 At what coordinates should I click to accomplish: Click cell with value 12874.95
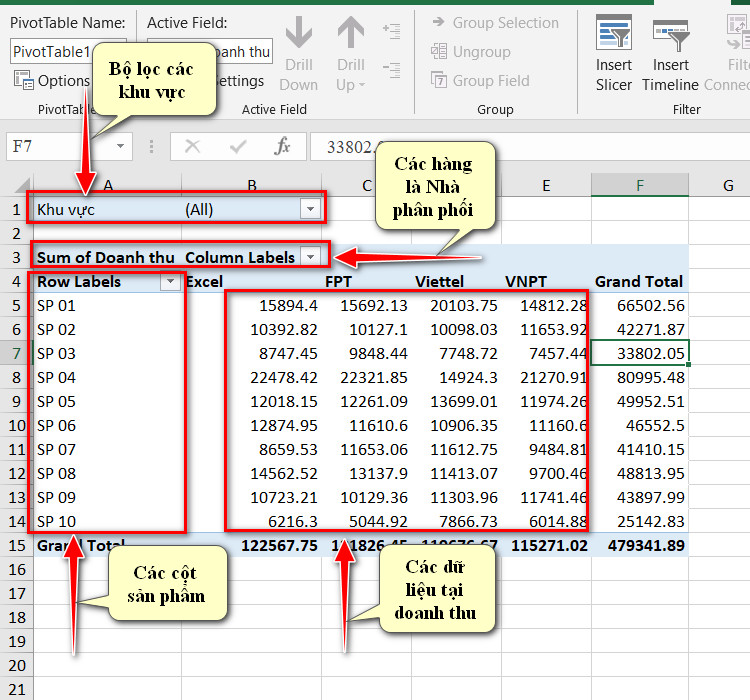click(x=252, y=425)
